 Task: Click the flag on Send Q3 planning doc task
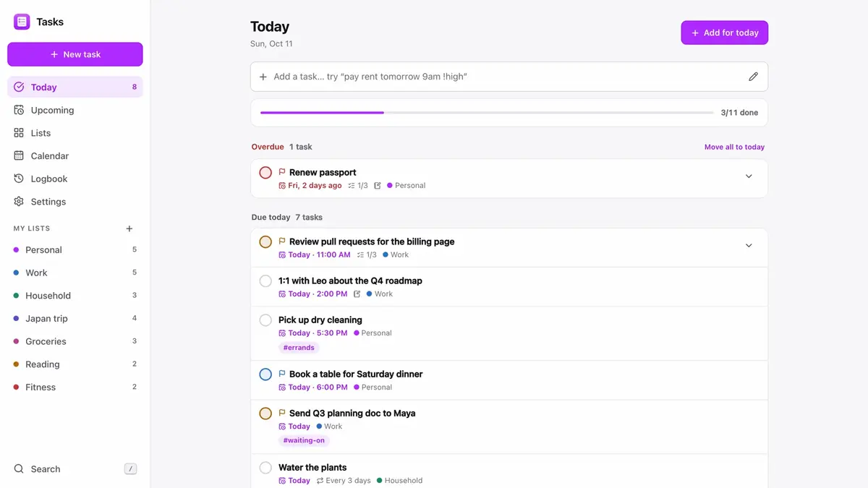(282, 413)
